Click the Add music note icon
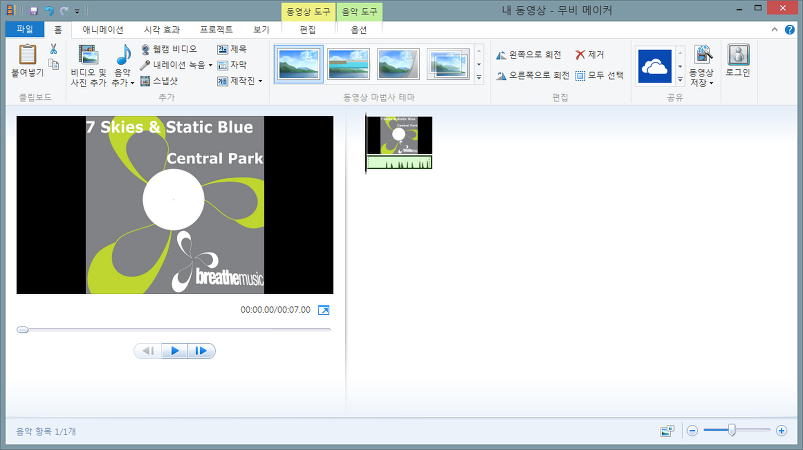The width and height of the screenshot is (803, 450). point(123,55)
